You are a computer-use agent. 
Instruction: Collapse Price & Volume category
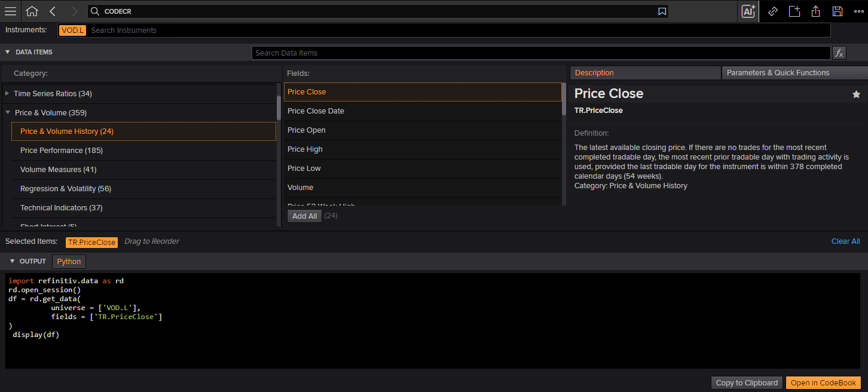click(x=8, y=112)
